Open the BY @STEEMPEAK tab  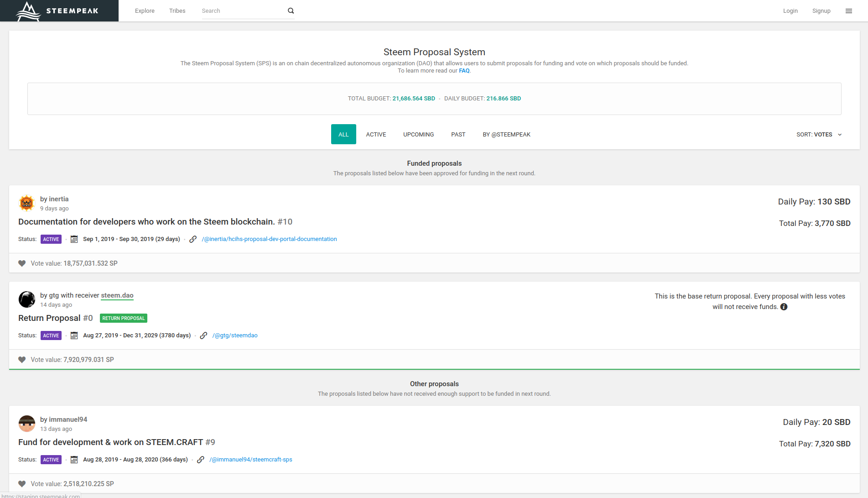(x=506, y=134)
